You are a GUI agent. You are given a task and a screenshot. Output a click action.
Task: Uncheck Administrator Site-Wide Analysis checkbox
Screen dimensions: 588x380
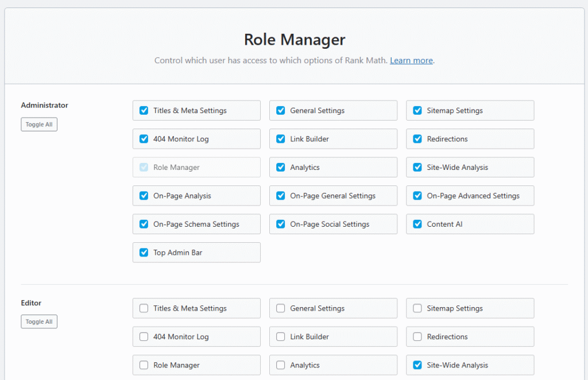(x=417, y=168)
